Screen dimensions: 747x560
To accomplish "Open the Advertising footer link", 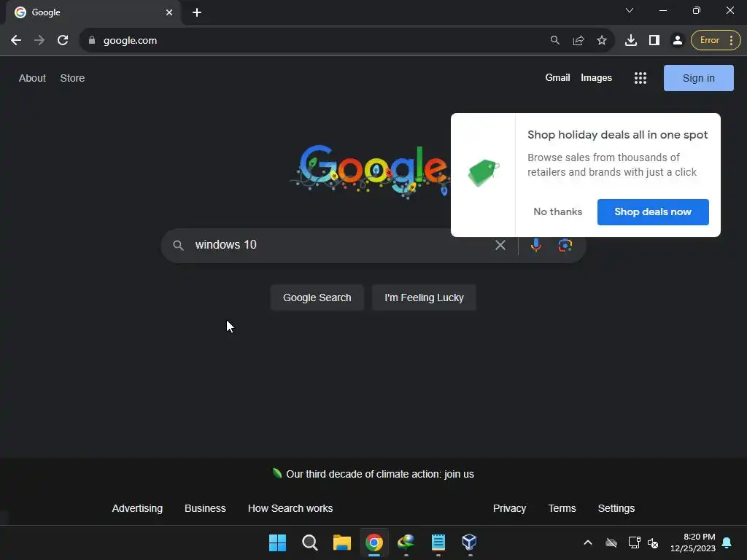I will pos(137,508).
